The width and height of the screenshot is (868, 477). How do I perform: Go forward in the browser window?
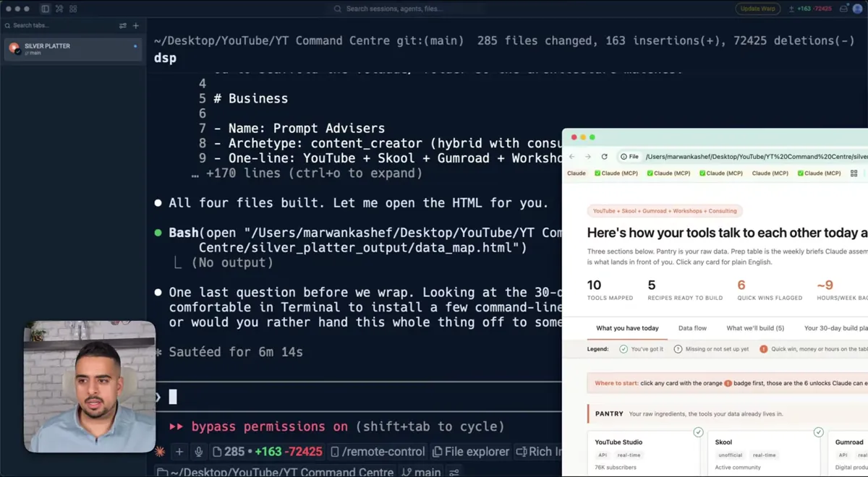click(x=588, y=156)
